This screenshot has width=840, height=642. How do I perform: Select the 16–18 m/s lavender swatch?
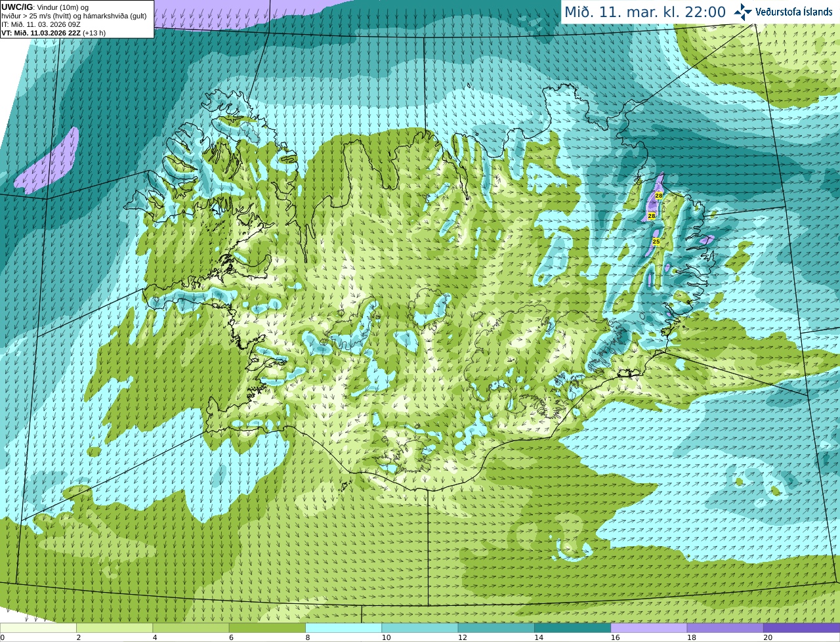649,628
